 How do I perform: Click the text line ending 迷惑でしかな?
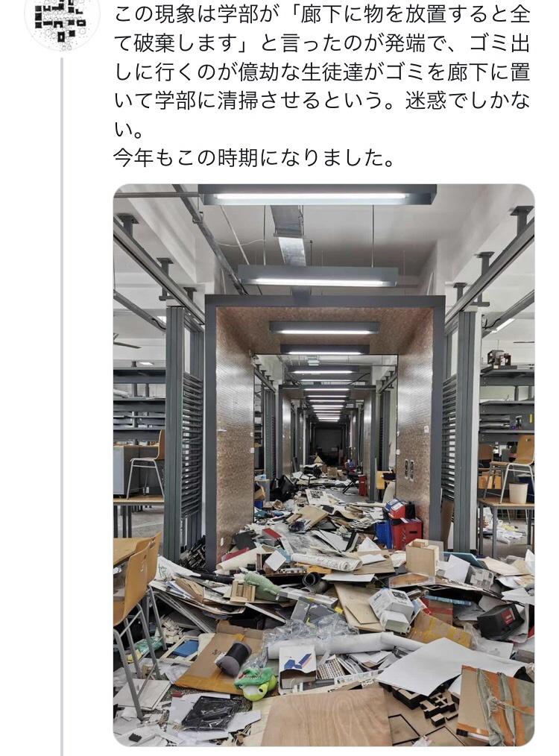(322, 101)
